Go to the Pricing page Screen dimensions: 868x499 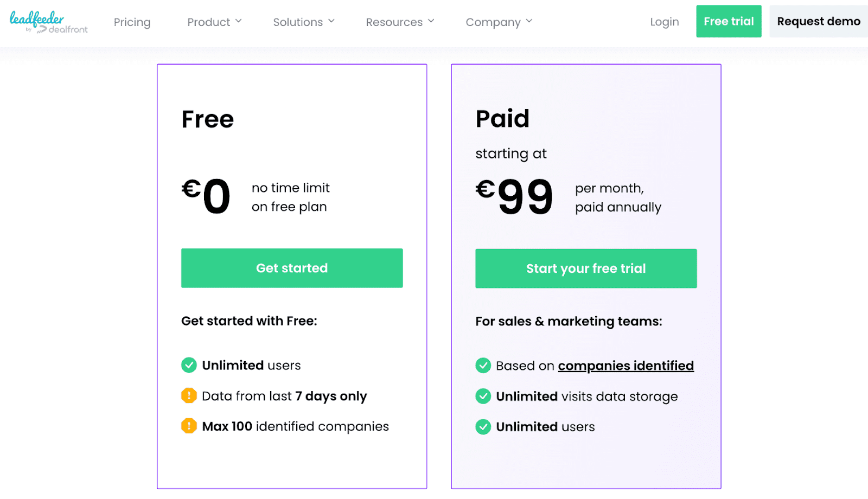point(132,22)
